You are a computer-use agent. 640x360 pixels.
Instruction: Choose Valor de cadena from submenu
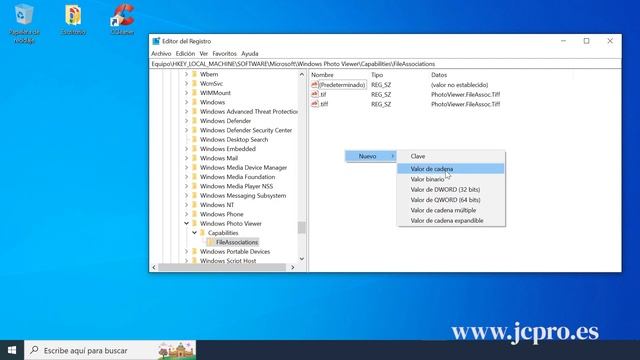point(451,169)
